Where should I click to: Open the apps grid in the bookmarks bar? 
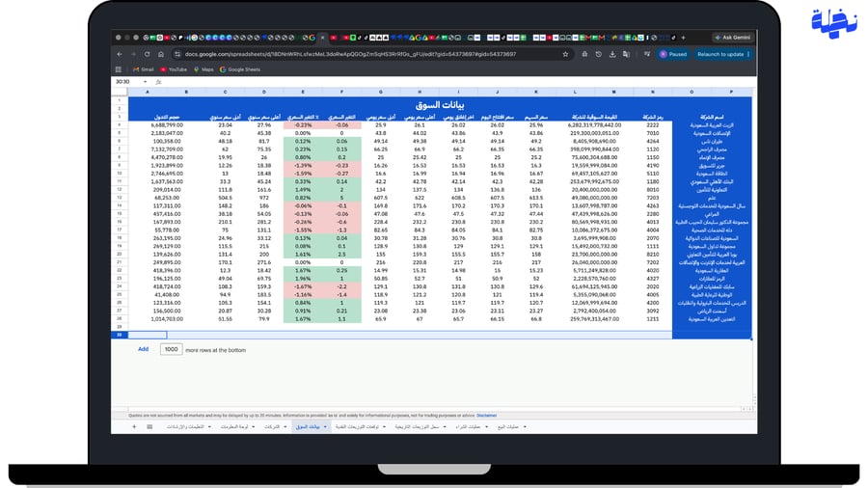119,69
